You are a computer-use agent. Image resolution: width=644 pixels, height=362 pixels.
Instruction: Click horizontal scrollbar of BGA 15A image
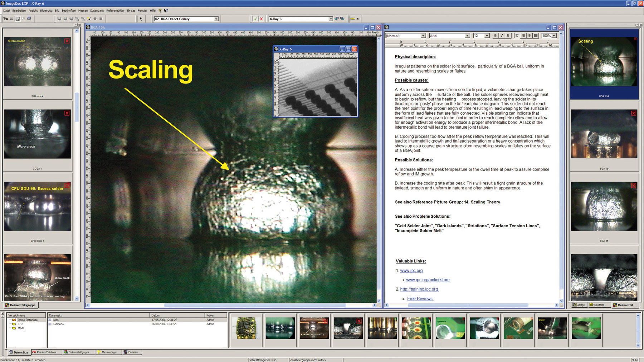pos(255,305)
